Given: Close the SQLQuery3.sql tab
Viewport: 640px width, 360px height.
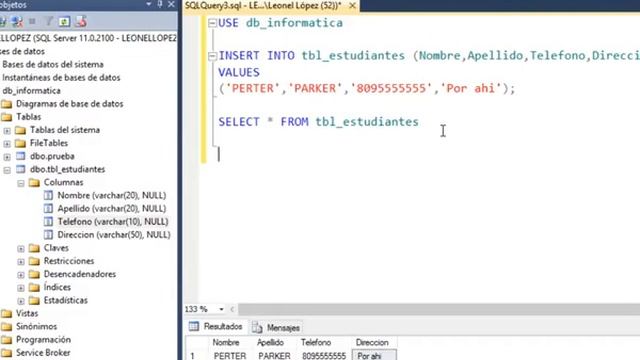Looking at the screenshot, I should [x=352, y=5].
